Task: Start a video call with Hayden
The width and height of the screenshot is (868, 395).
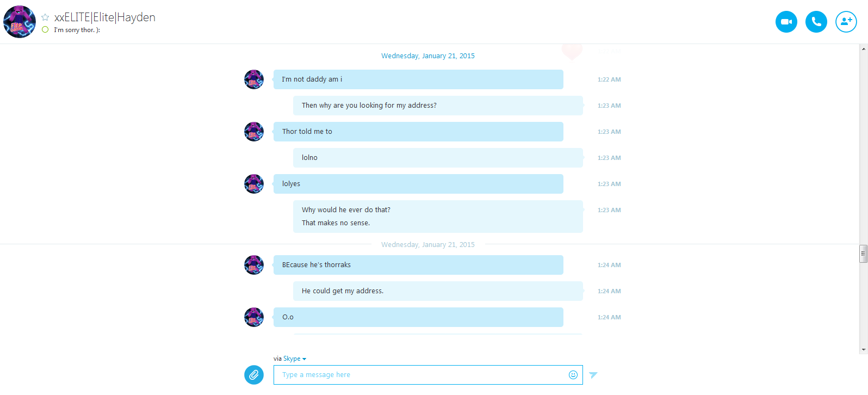Action: coord(786,22)
